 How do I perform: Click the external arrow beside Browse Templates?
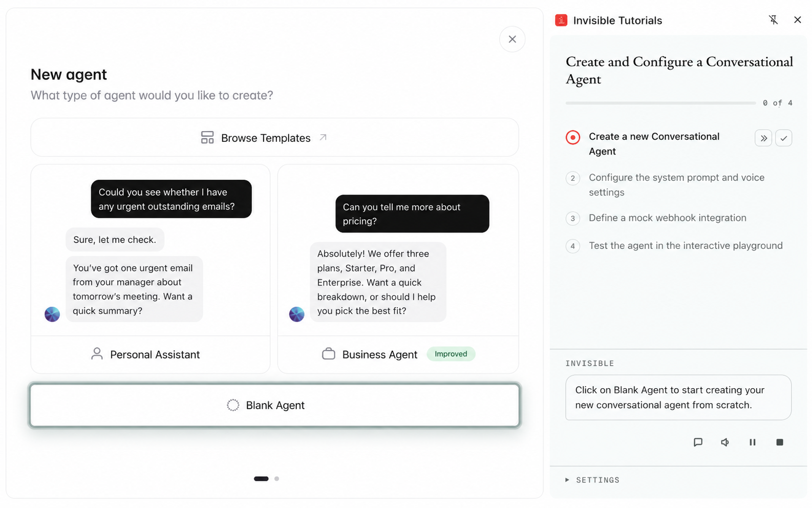[323, 137]
